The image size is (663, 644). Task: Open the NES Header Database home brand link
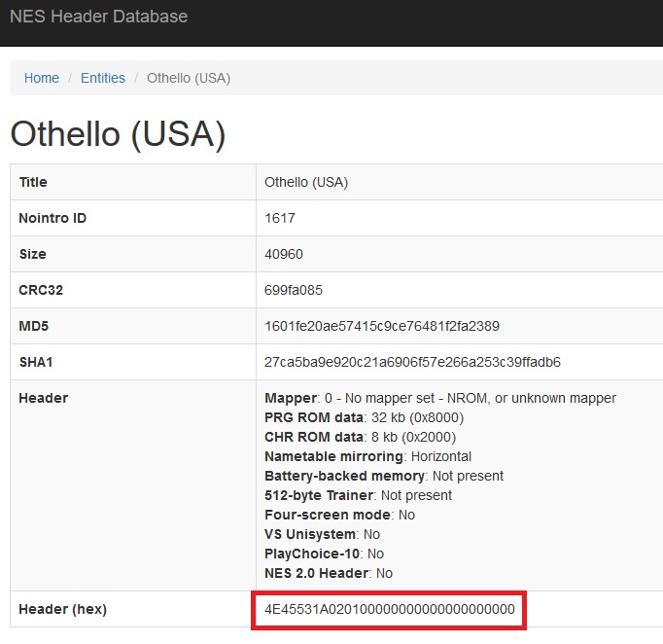[98, 17]
